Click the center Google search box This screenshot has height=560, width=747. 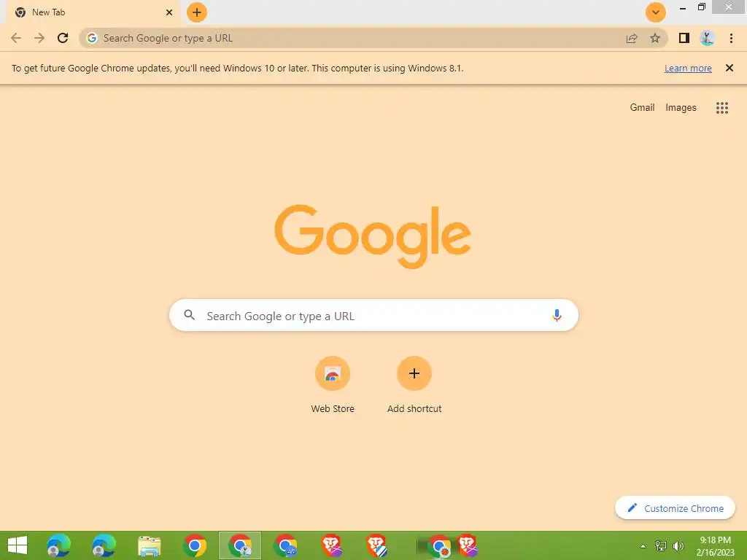click(373, 315)
